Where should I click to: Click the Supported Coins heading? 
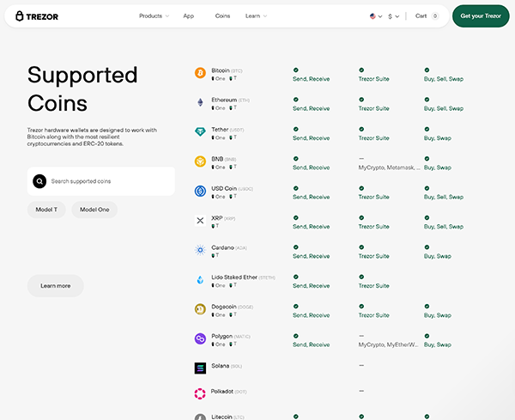coord(82,89)
